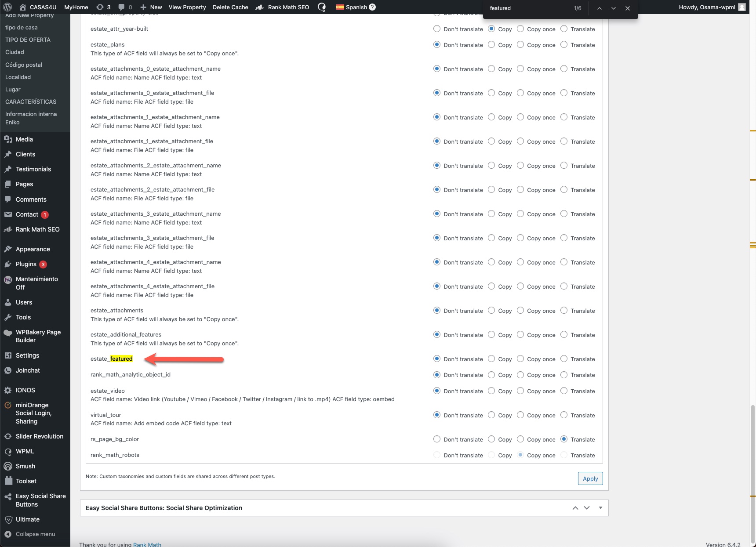Viewport: 756px width, 547px height.
Task: Open Informacion interna Eniko submenu item
Action: [31, 118]
